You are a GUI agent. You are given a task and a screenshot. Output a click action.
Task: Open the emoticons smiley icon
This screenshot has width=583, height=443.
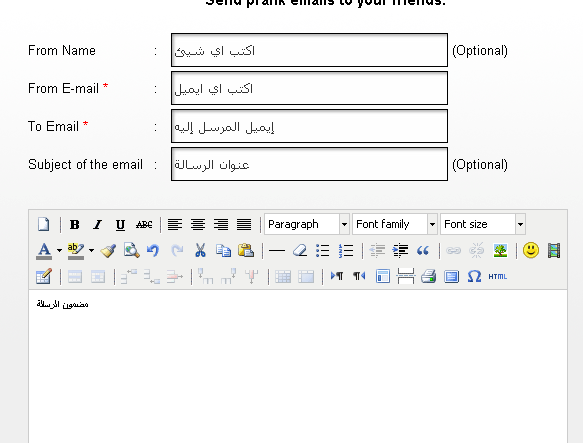pyautogui.click(x=531, y=250)
